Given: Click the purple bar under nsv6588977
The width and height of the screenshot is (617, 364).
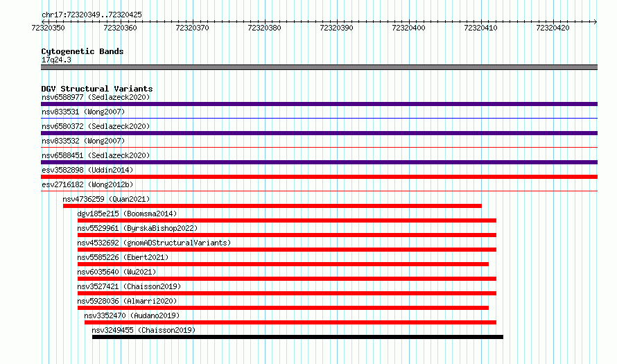Looking at the screenshot, I should pos(319,104).
